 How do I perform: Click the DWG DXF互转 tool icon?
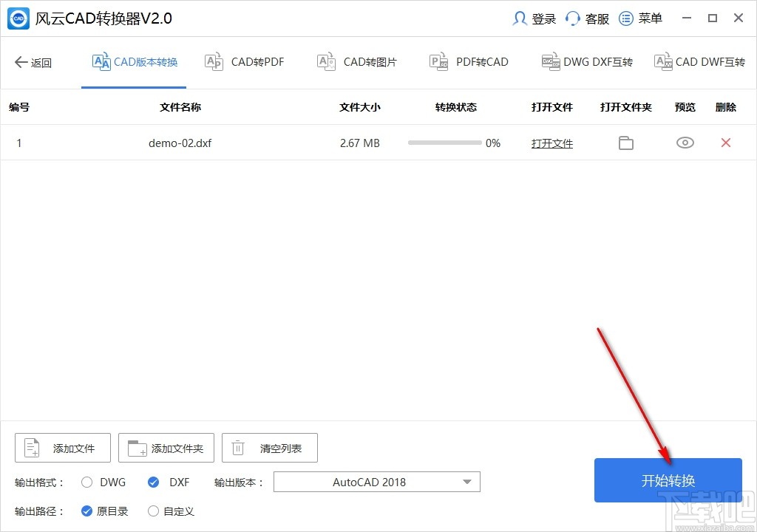point(550,62)
